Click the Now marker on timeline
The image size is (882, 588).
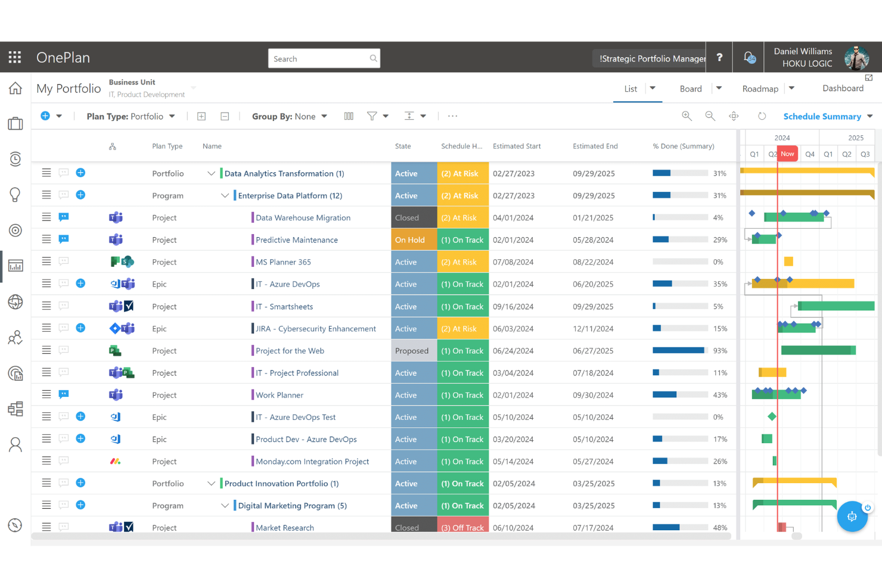coord(787,154)
